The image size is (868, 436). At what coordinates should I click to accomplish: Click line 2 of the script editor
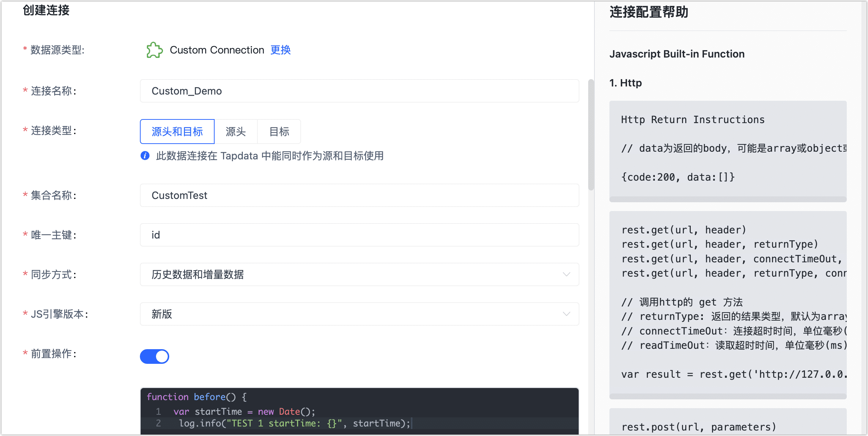(x=293, y=423)
